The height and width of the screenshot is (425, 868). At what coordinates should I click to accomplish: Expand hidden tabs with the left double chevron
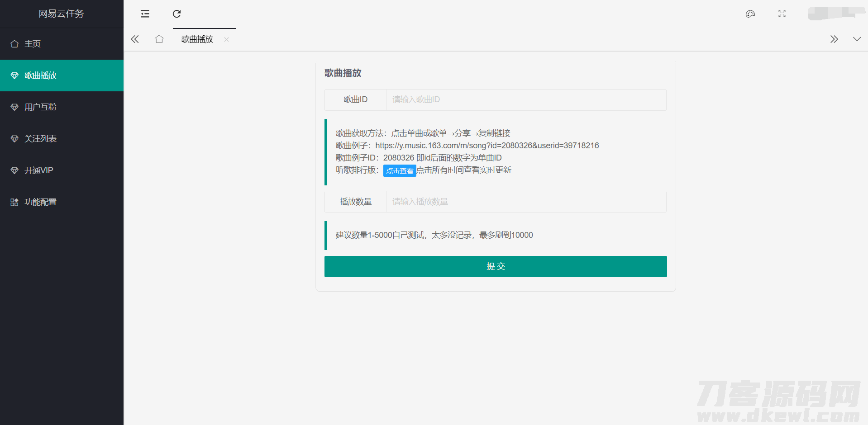tap(134, 39)
